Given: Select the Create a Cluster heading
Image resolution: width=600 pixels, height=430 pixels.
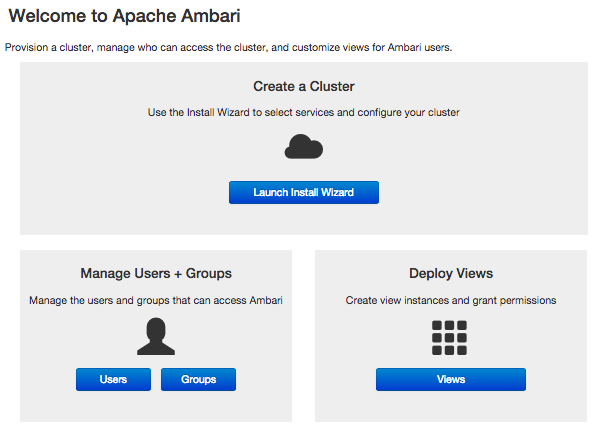Looking at the screenshot, I should tap(304, 87).
